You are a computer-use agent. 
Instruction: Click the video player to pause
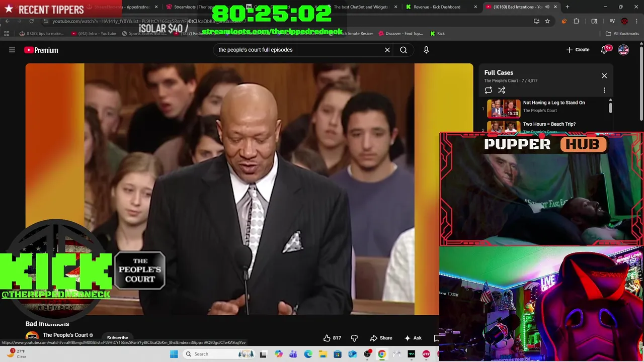coord(249,189)
